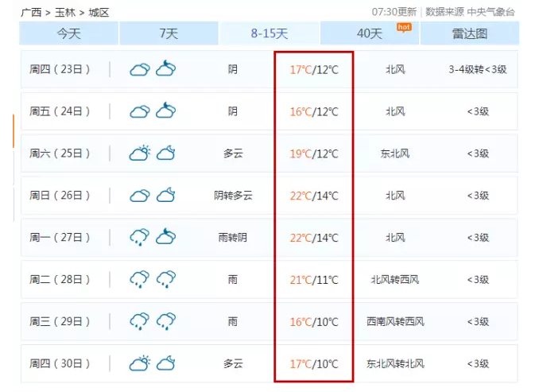
Task: Click daytime overcast icon for 周五（24日）
Action: pos(140,111)
